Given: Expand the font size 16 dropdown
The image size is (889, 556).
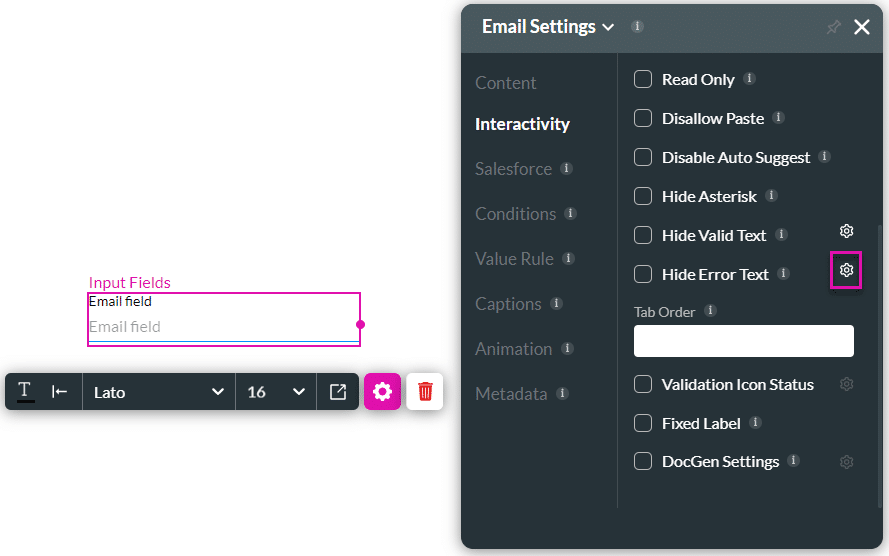Looking at the screenshot, I should 275,392.
